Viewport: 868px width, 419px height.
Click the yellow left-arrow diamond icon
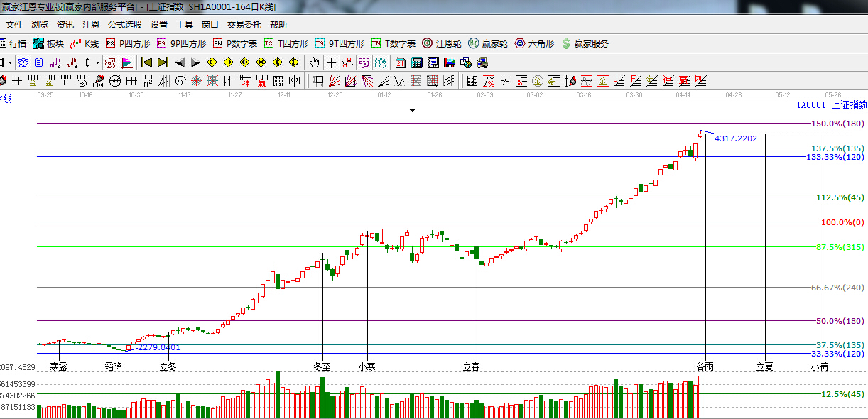(x=212, y=62)
